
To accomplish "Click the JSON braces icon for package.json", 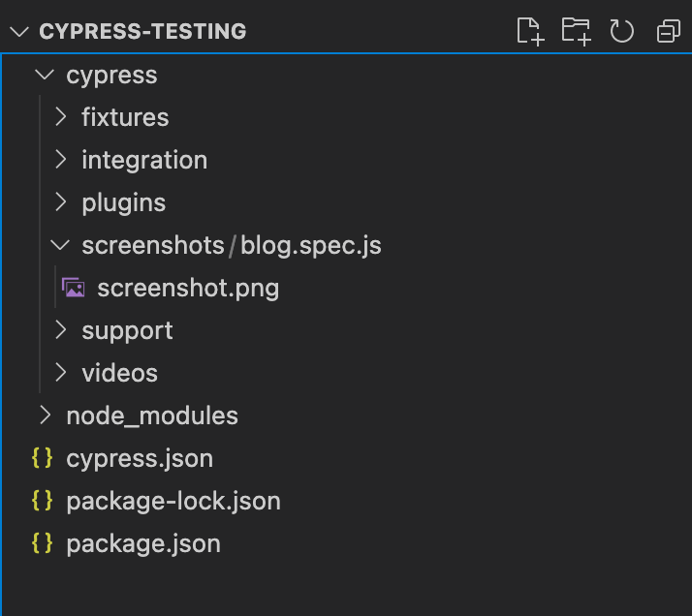I will point(42,543).
